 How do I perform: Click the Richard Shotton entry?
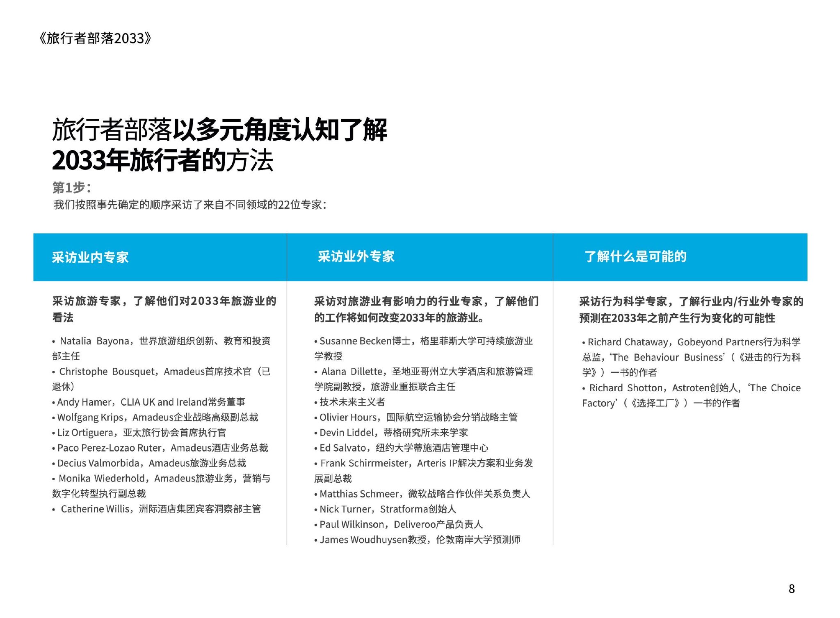pyautogui.click(x=691, y=395)
